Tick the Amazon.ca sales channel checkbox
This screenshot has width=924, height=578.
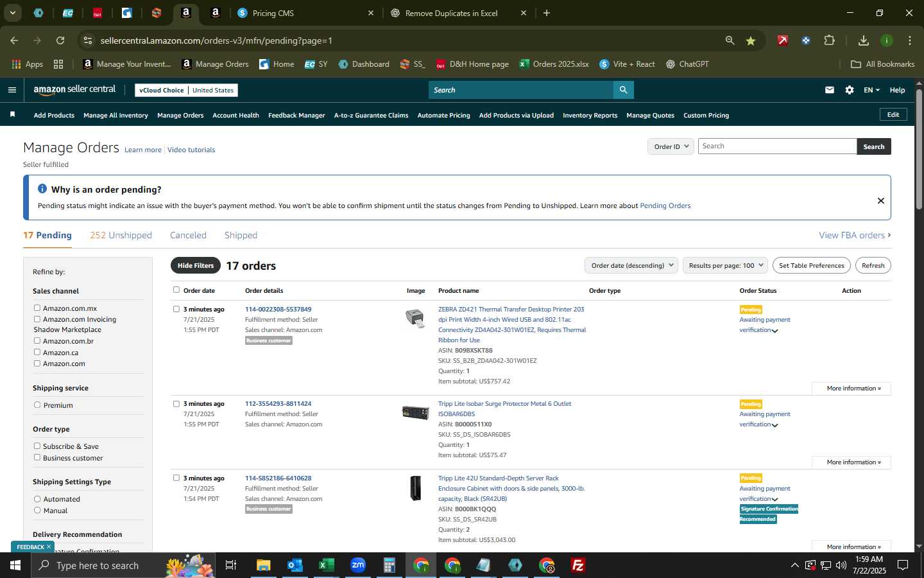[x=37, y=353]
